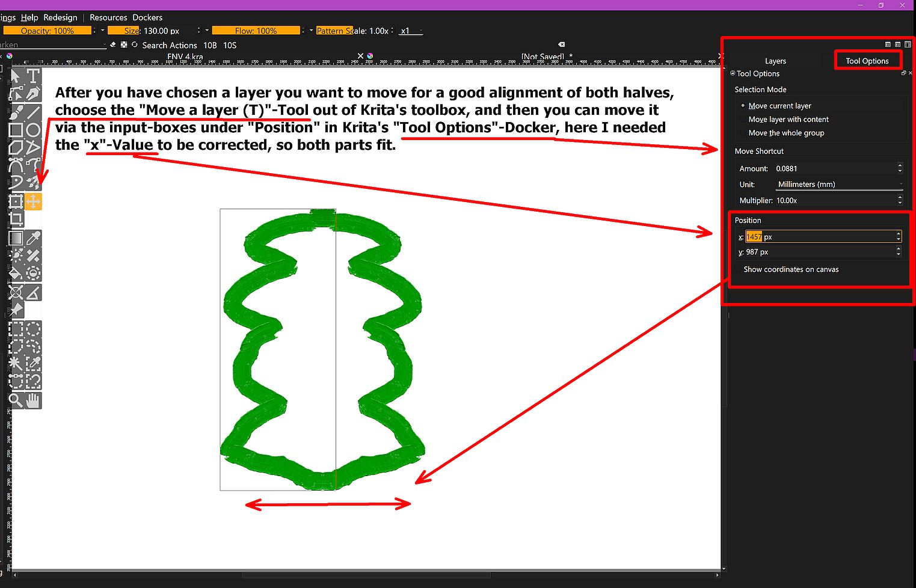Viewport: 916px width, 588px height.
Task: Select the Move layer tool
Action: [x=33, y=201]
